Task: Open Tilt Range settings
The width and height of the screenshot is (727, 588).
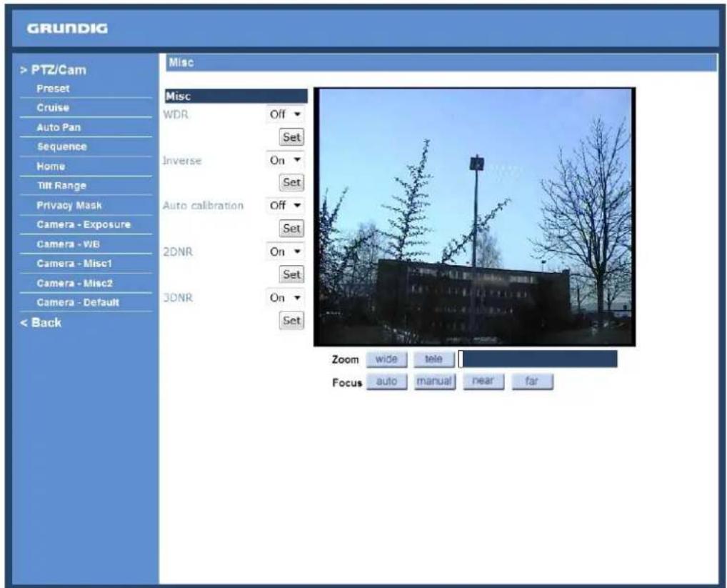Action: click(x=61, y=186)
